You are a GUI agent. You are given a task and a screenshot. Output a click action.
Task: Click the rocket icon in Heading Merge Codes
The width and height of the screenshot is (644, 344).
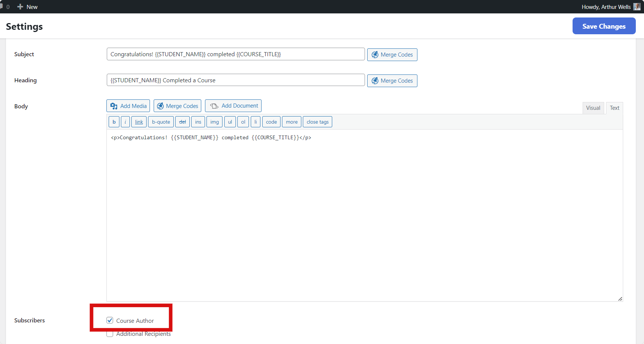[375, 81]
